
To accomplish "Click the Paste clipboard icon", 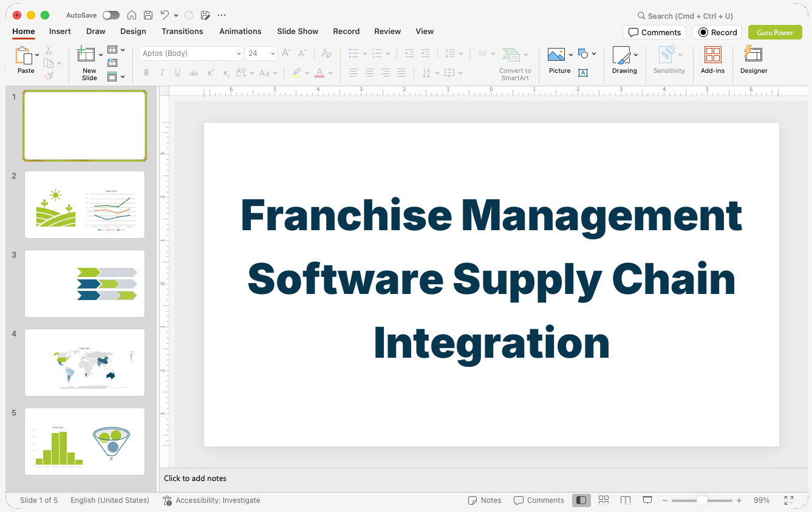I will tap(24, 56).
